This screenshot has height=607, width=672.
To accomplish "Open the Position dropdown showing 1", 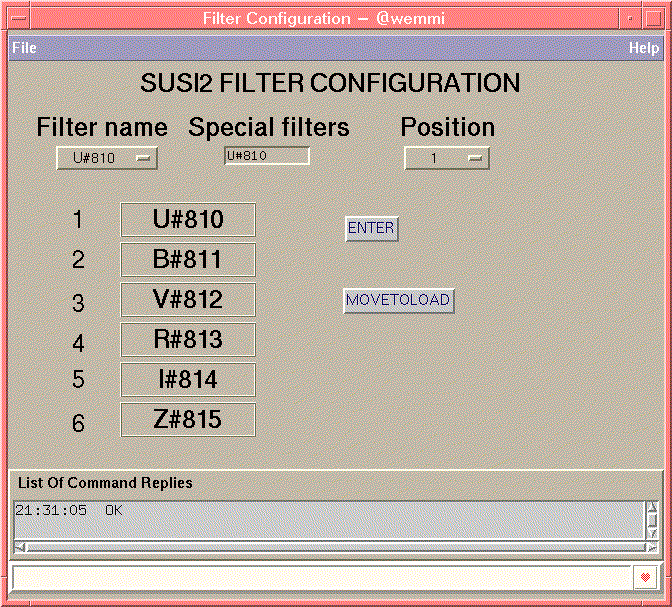I will tap(446, 158).
